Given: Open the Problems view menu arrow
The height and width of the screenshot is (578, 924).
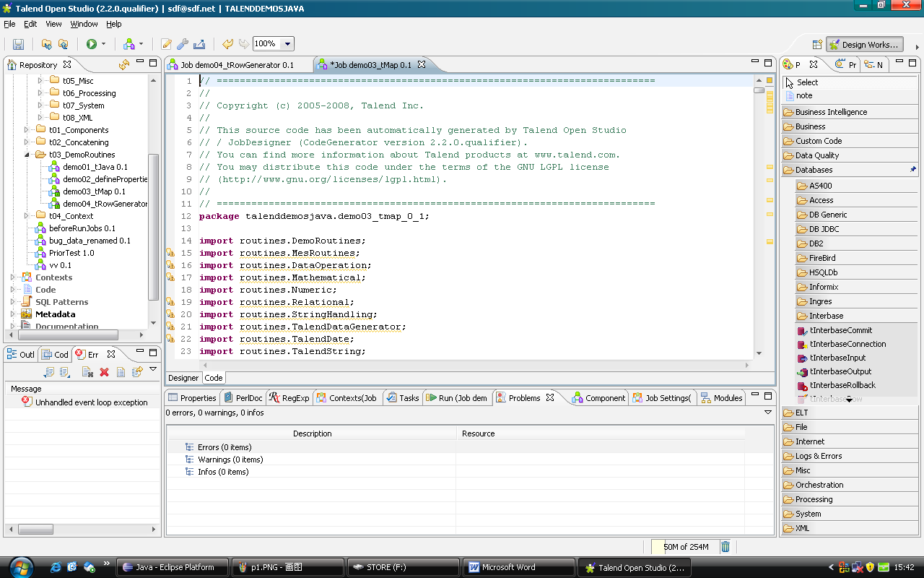Looking at the screenshot, I should click(x=768, y=413).
